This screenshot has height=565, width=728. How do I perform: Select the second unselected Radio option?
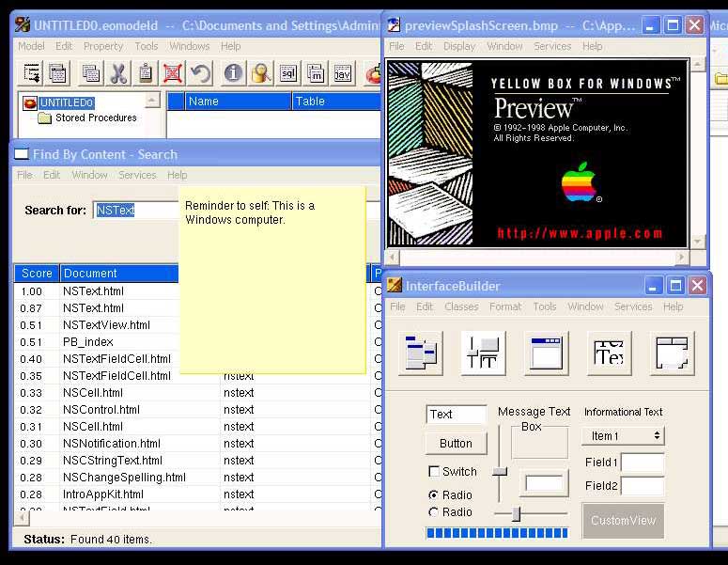click(x=434, y=512)
